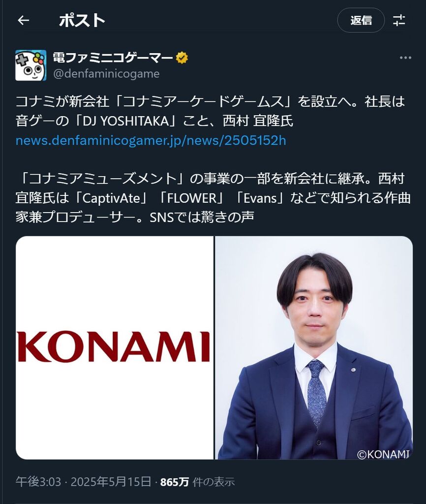Open the news.denfaminicogamer.jp article link
The image size is (426, 504).
click(151, 140)
